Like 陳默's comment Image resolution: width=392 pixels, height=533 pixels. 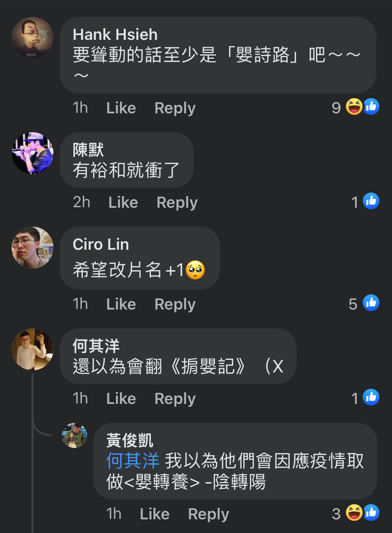(123, 202)
